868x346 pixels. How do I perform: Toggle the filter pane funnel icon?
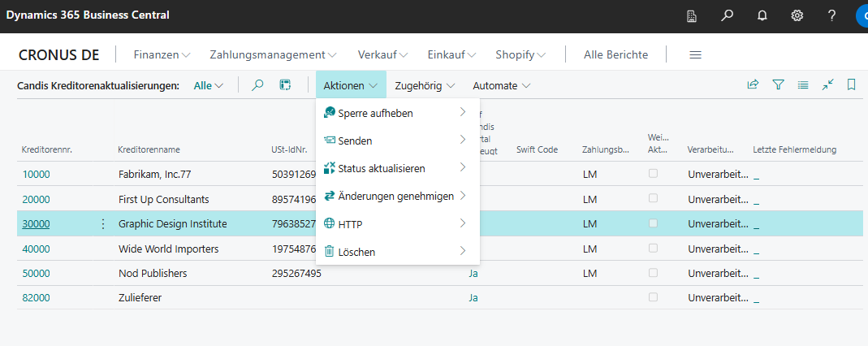[778, 84]
